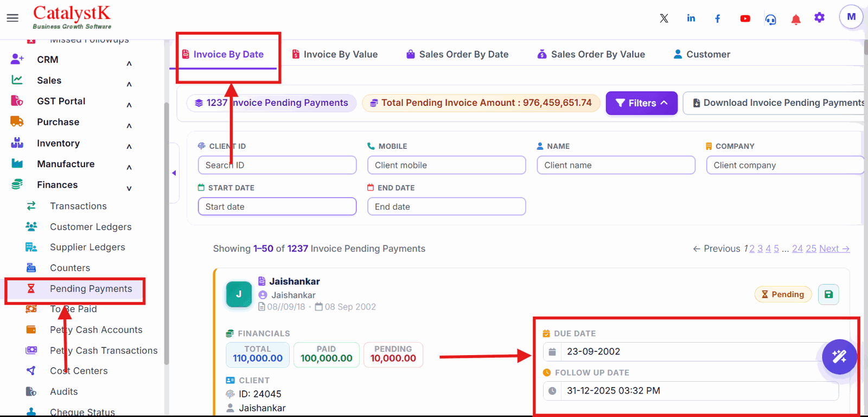Collapse sidebar with small left arrow
Screen dimensions: 868x417
(174, 173)
